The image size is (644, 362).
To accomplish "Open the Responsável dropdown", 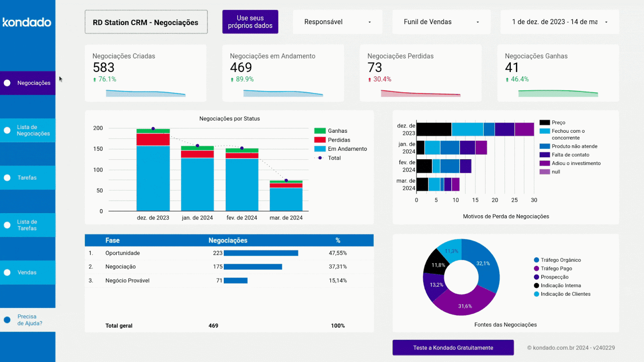I will point(338,22).
